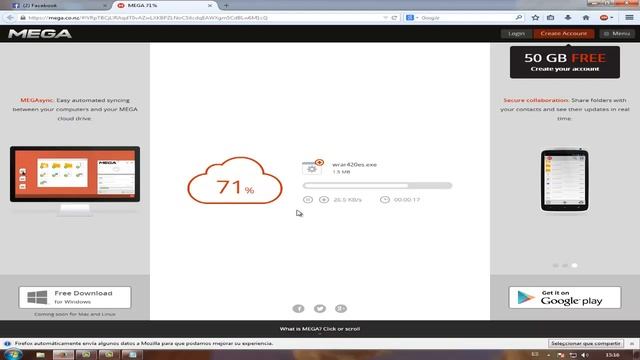Click the search magnifier icon
This screenshot has width=640, height=360.
tap(518, 18)
